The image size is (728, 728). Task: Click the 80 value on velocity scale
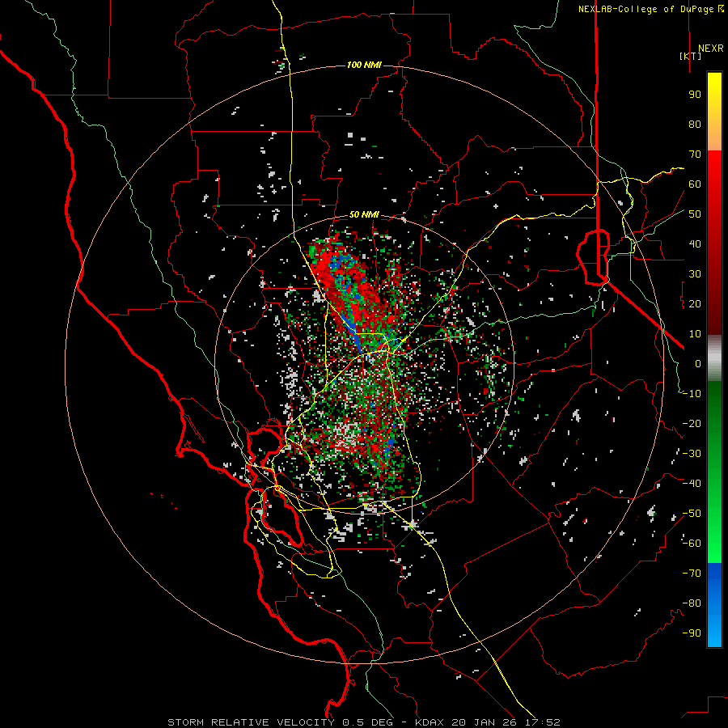(x=695, y=125)
